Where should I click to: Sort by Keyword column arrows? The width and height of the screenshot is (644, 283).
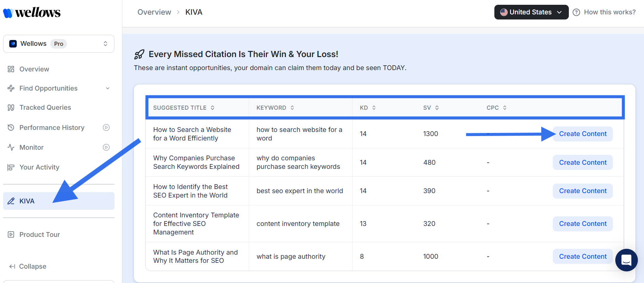click(x=292, y=108)
